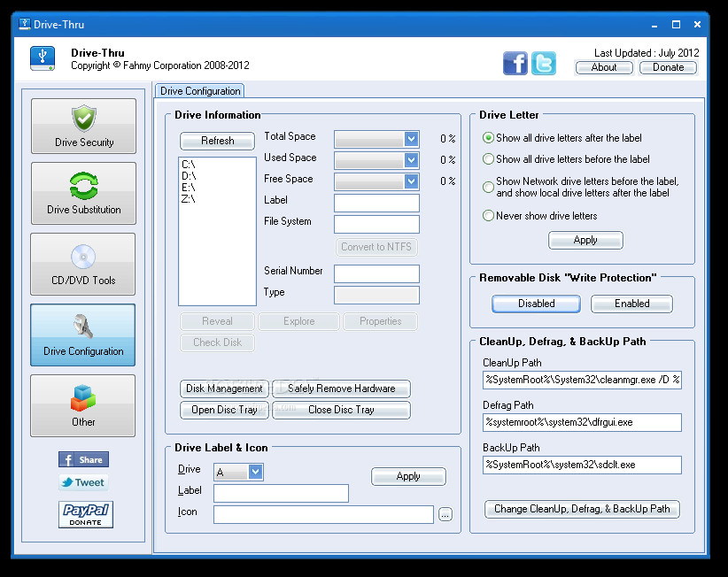
Task: Click the BackUp Path text field
Action: click(582, 465)
